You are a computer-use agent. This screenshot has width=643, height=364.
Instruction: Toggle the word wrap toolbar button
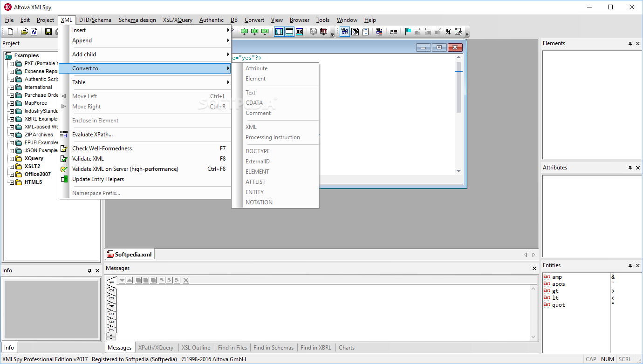coord(345,32)
